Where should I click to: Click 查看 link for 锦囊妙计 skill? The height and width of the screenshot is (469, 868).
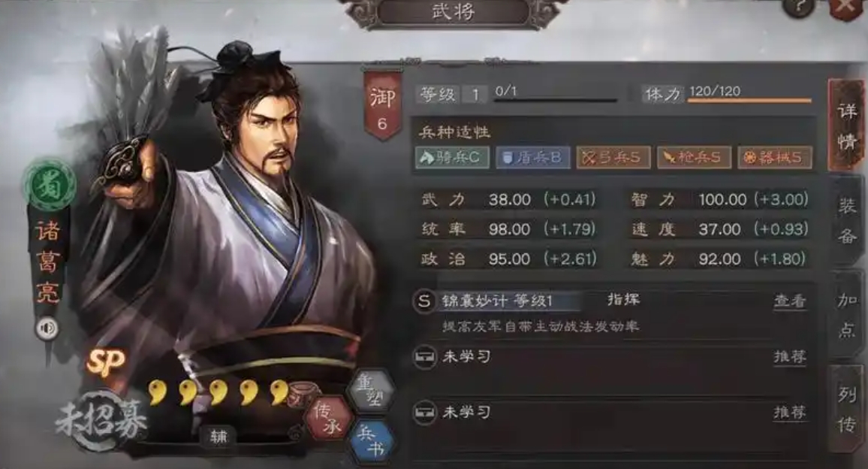(790, 301)
